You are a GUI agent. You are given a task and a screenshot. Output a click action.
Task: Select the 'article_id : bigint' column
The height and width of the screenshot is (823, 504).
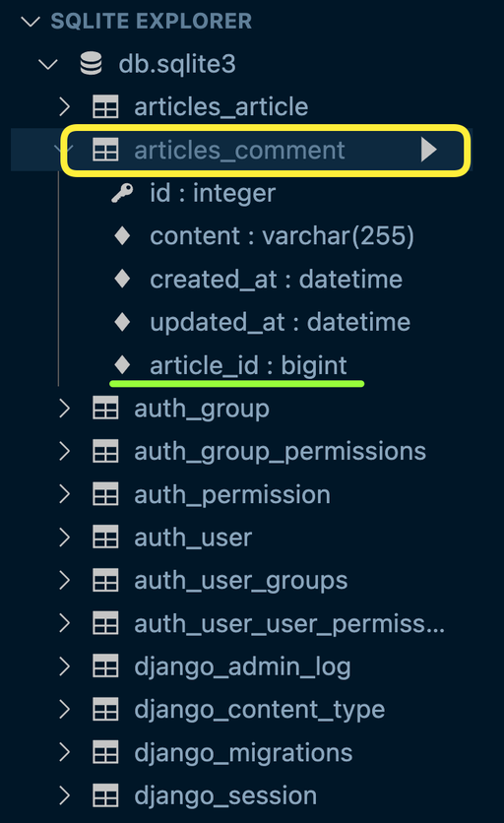(x=248, y=365)
